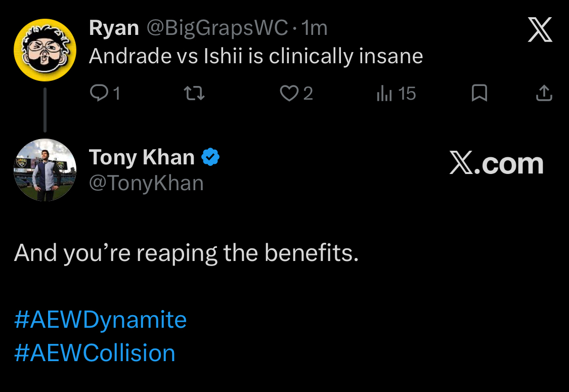Screen dimensions: 569x392
Task: Open the 1m timestamp on Ryan's tweet
Action: pos(314,28)
